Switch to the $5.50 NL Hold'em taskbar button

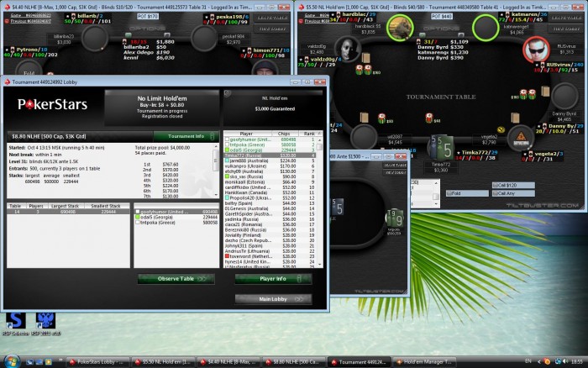click(x=164, y=362)
